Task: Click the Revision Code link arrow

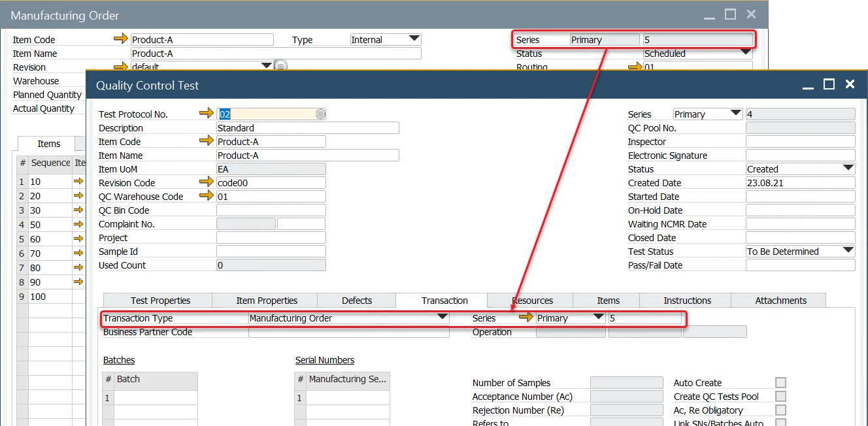Action: click(207, 182)
